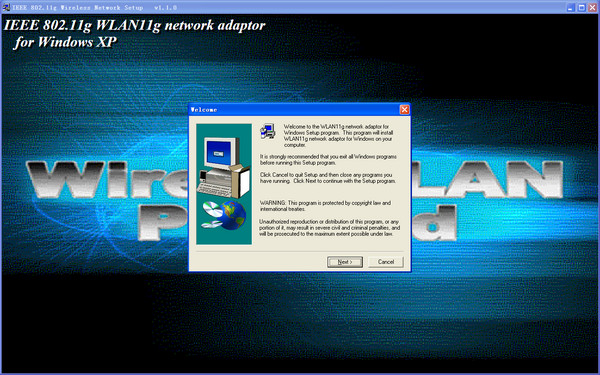Click the installer illustration of computer and globe

click(x=224, y=184)
